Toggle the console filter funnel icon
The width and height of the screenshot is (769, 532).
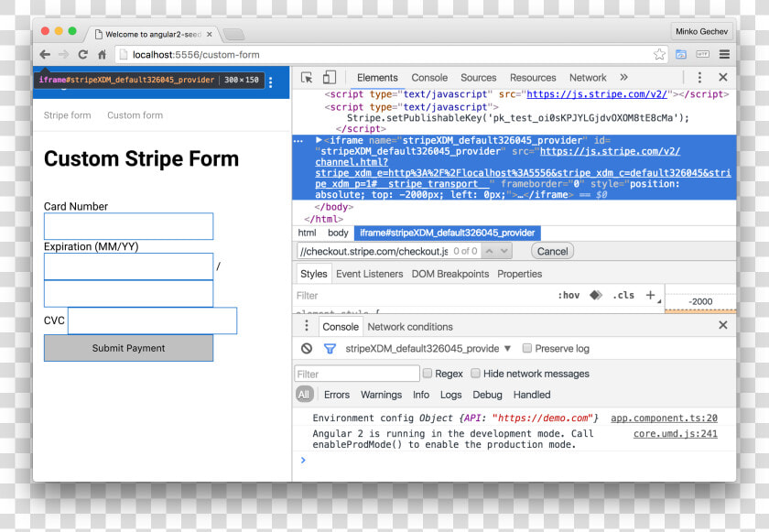pos(330,349)
